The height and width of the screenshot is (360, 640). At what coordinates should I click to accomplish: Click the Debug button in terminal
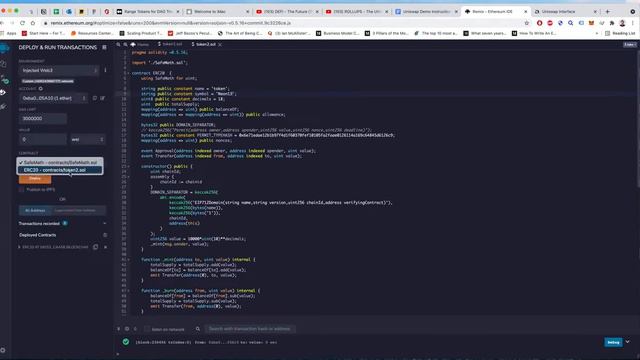[x=613, y=342]
